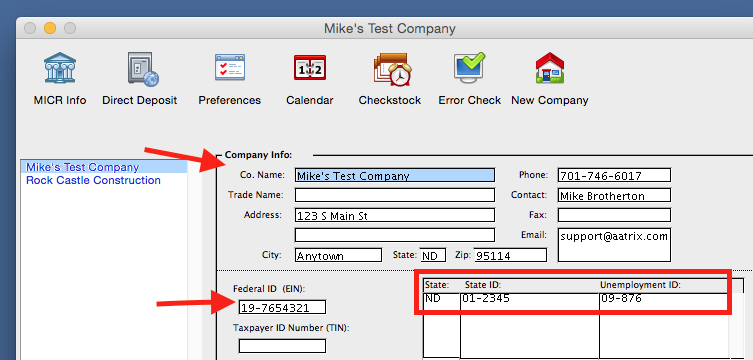Click the State field showing ND
Screen dimensions: 753x360
coord(433,255)
